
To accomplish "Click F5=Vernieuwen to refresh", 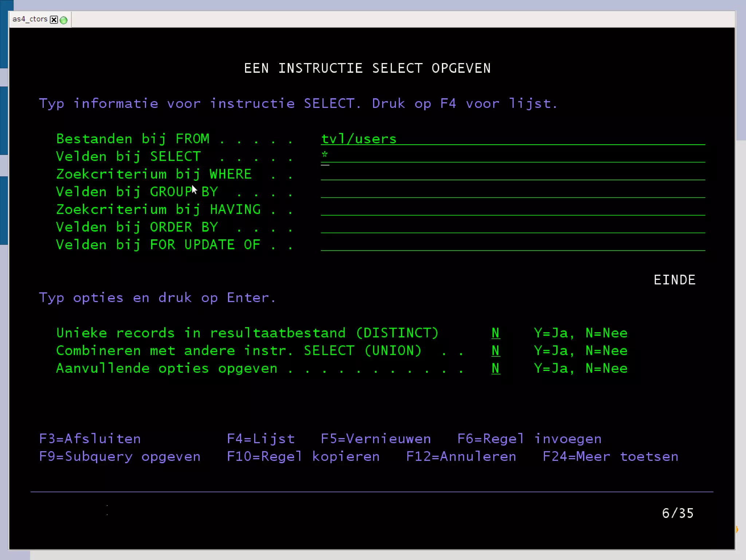I will pyautogui.click(x=376, y=439).
